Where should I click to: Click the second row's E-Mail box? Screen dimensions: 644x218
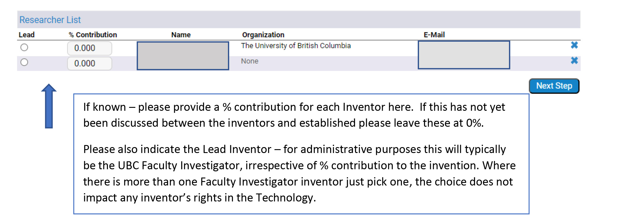[x=464, y=63]
